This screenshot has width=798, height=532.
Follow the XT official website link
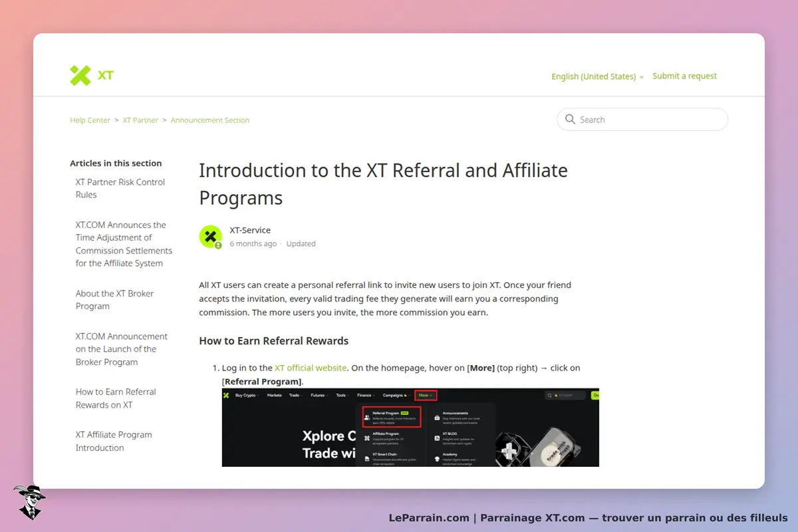tap(311, 368)
